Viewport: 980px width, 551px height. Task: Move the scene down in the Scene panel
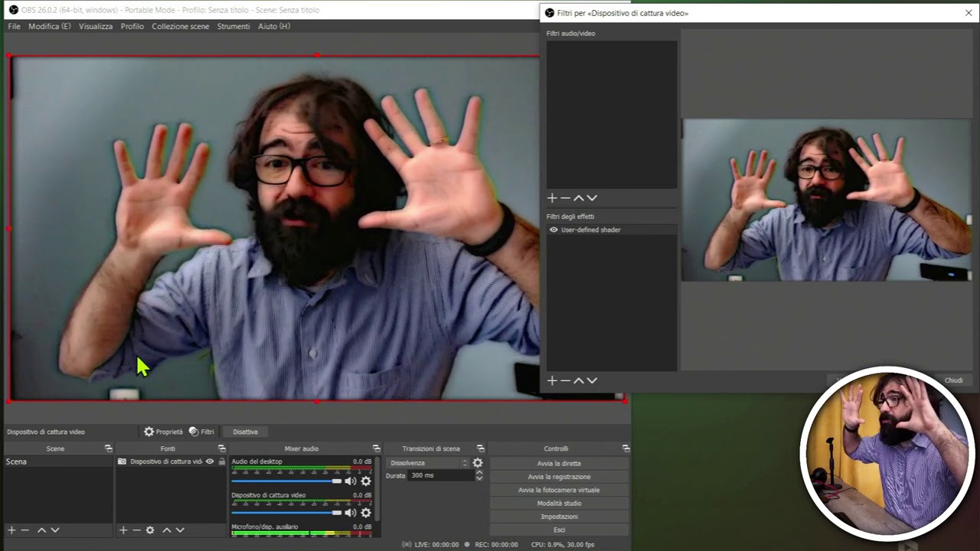(x=54, y=530)
